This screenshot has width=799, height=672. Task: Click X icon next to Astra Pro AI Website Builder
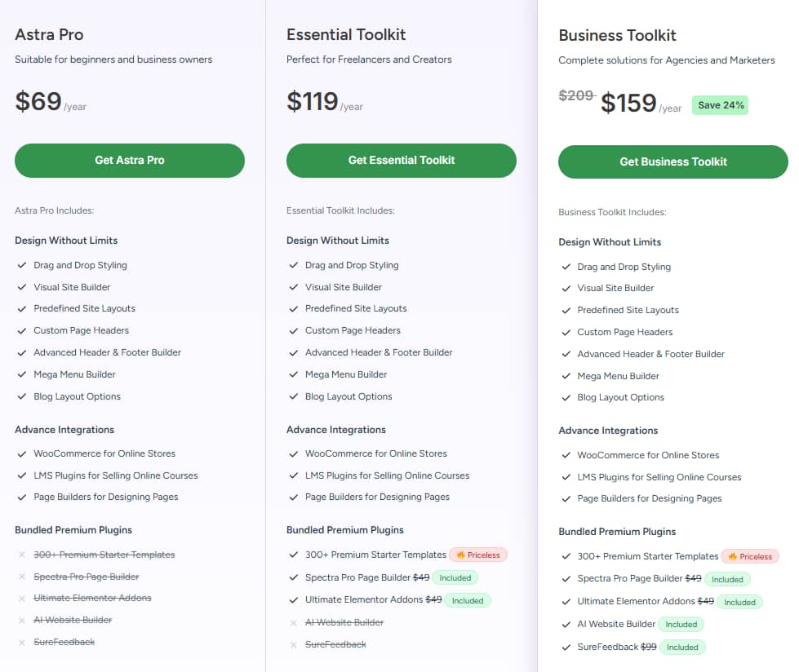(x=21, y=620)
